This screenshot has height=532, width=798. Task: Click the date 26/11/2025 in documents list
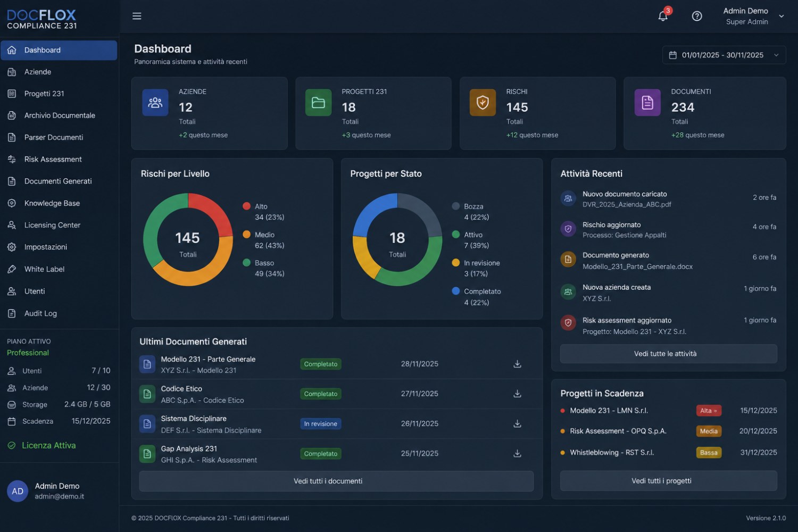[x=420, y=423]
